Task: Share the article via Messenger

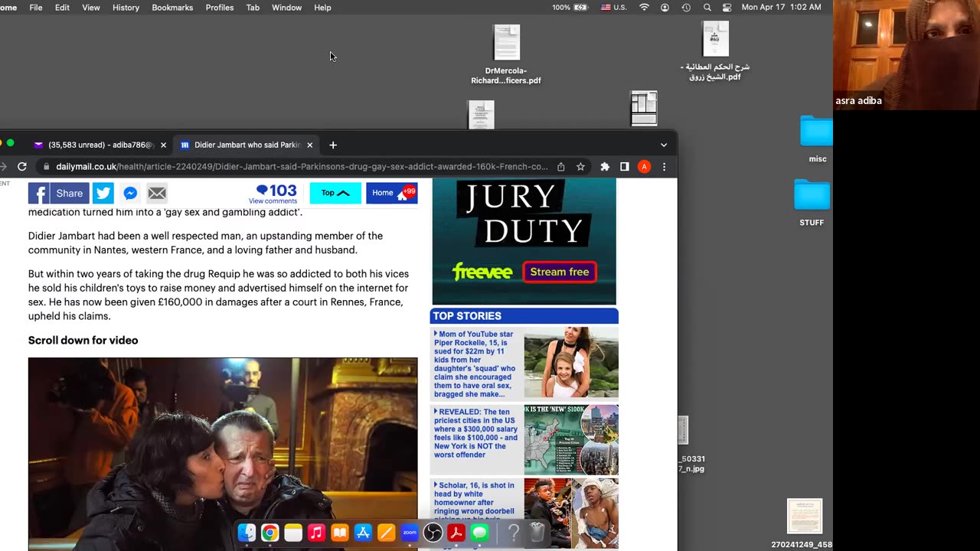Action: [130, 194]
